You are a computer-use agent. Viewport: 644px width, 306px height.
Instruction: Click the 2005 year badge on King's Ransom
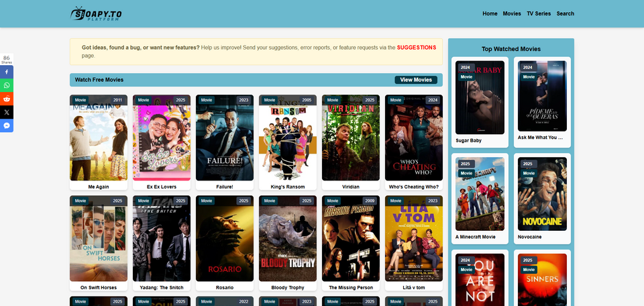point(307,100)
